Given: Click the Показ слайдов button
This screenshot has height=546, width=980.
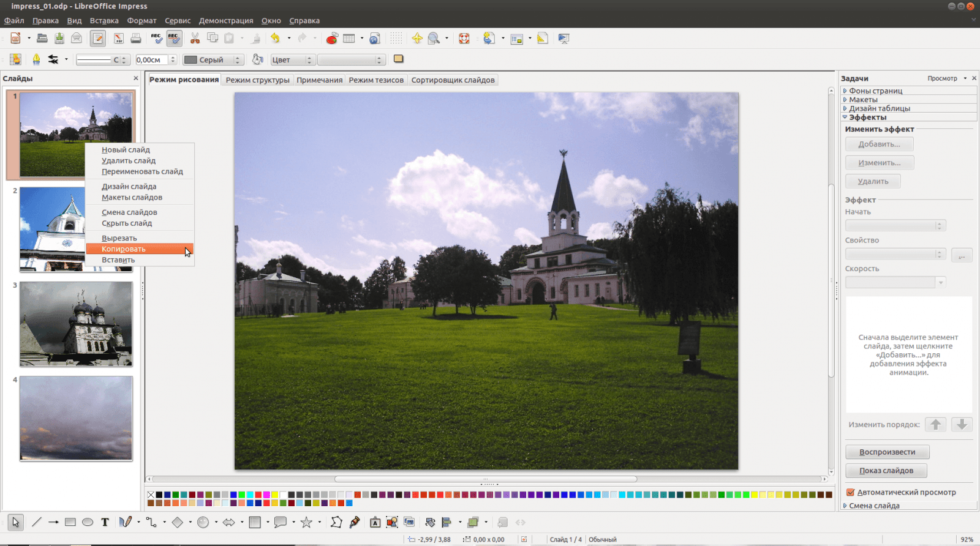Looking at the screenshot, I should (886, 471).
